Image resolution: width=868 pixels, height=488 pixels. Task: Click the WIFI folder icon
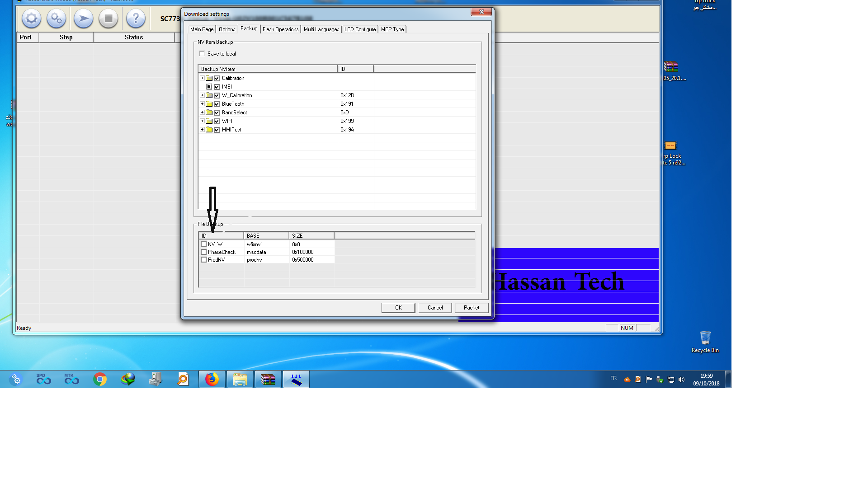(x=209, y=121)
